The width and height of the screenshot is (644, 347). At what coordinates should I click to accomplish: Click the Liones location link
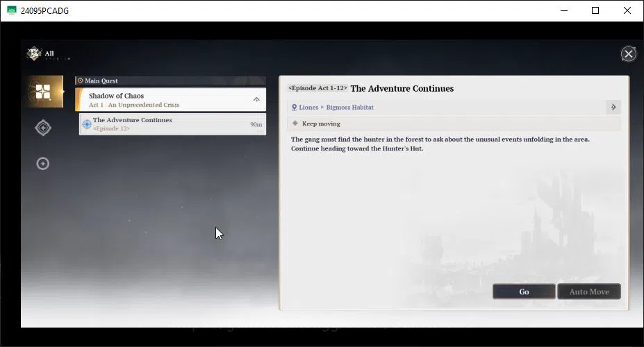pyautogui.click(x=308, y=107)
